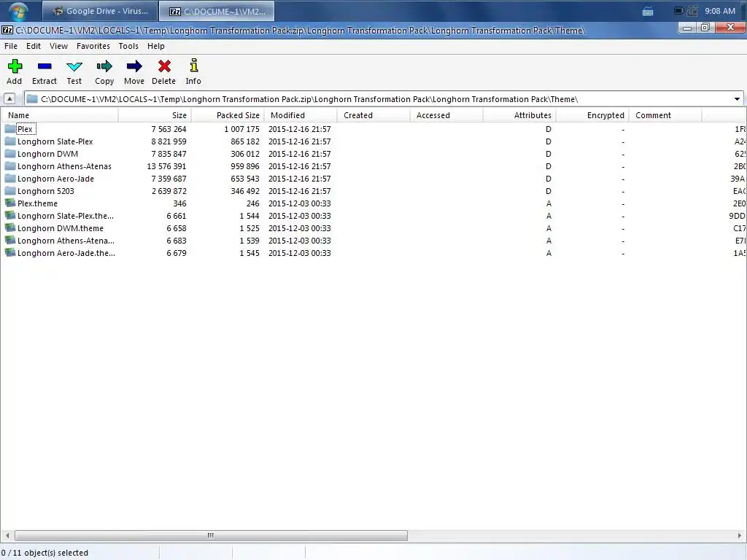Go up one folder level button

9,99
